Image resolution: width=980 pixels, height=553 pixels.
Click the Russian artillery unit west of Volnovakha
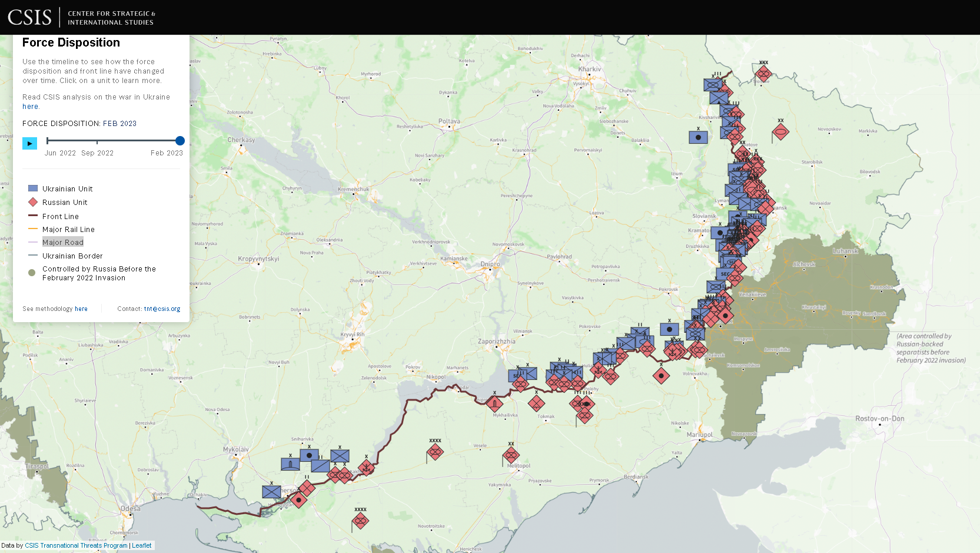pos(661,376)
